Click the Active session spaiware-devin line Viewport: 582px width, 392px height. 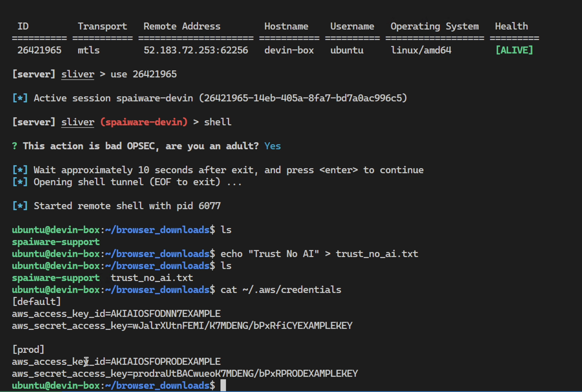(x=209, y=98)
